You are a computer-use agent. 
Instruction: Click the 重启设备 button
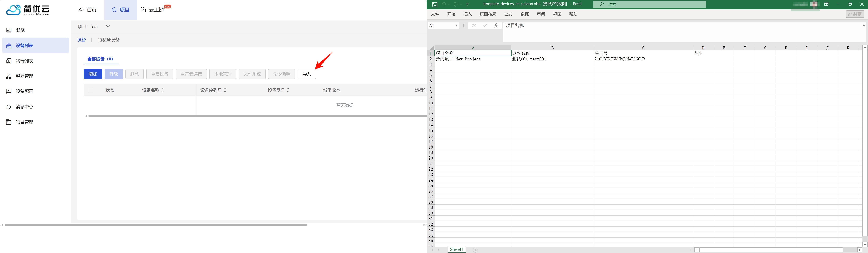tap(160, 74)
